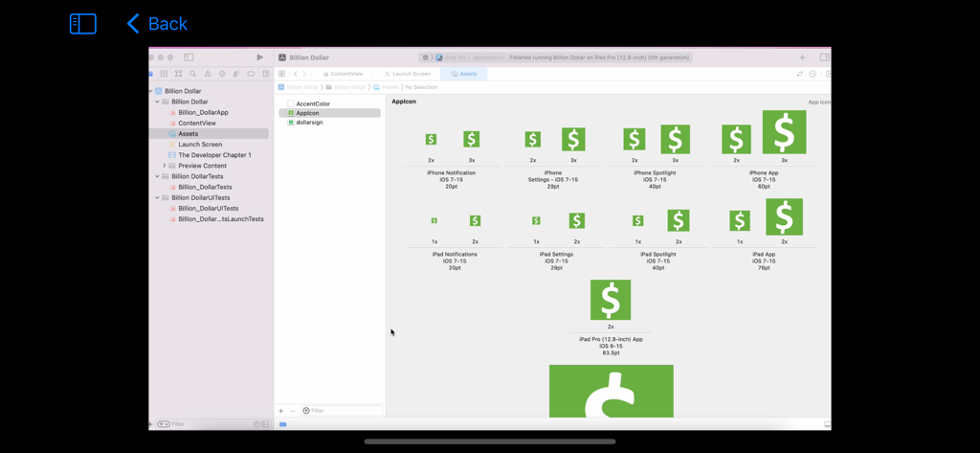980x453 pixels.
Task: Open the report navigator icon
Action: [x=266, y=74]
